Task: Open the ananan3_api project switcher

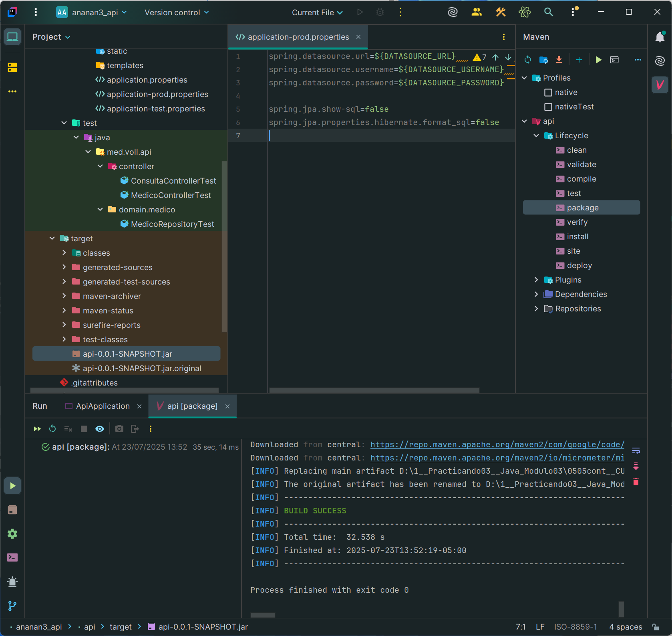Action: click(92, 12)
